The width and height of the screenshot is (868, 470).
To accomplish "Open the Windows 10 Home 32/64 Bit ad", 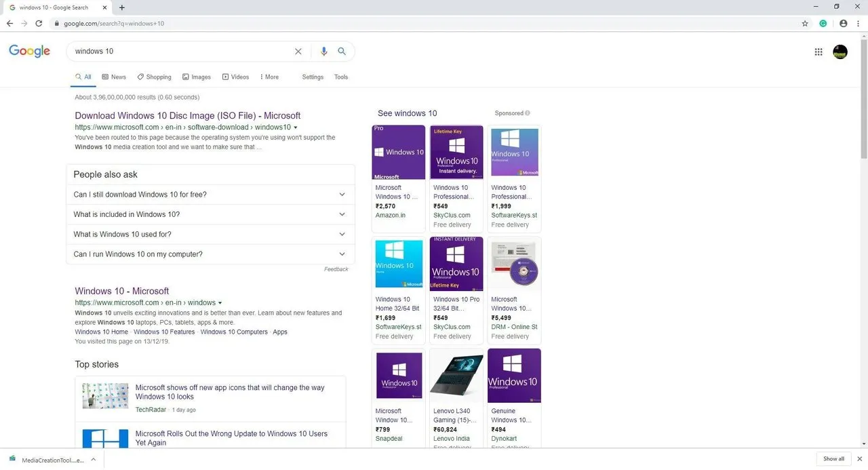I will pos(399,290).
